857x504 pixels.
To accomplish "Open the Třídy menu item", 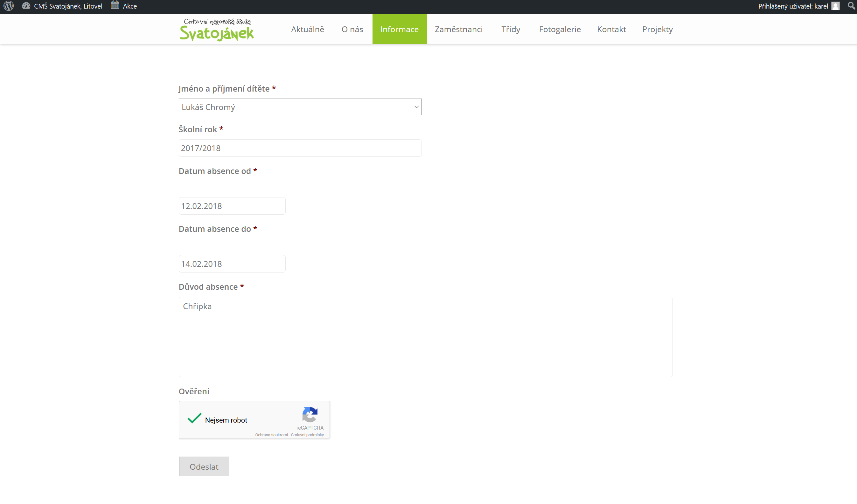I will click(x=511, y=29).
